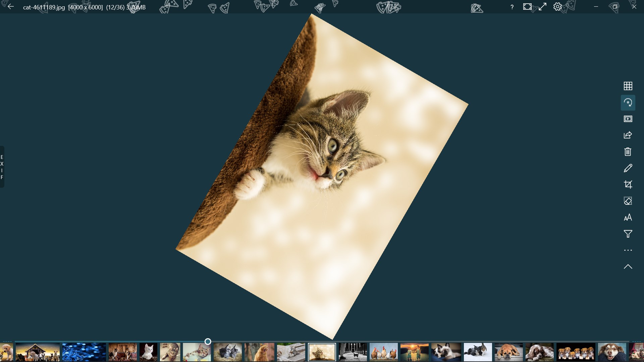Open the text annotation tool
The image size is (644, 362).
628,217
